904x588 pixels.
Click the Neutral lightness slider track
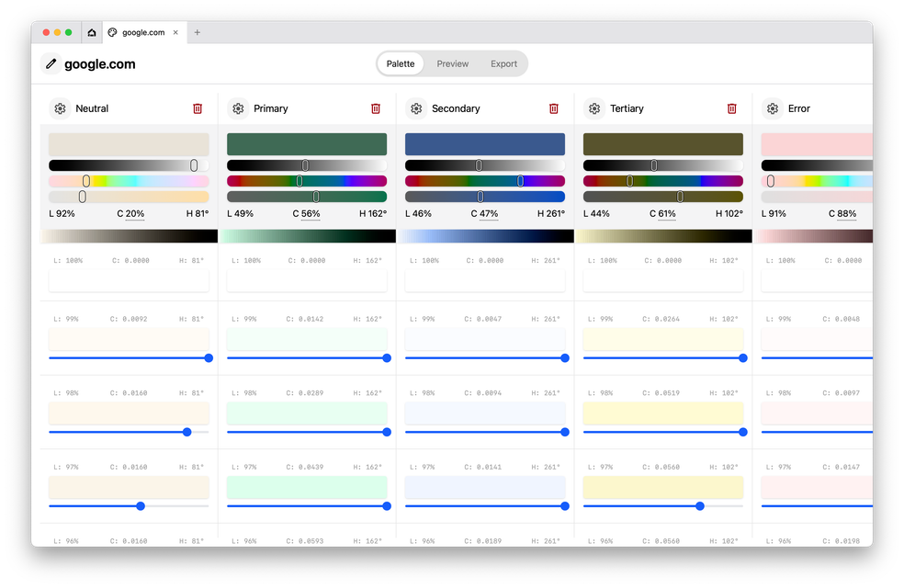[x=129, y=165]
